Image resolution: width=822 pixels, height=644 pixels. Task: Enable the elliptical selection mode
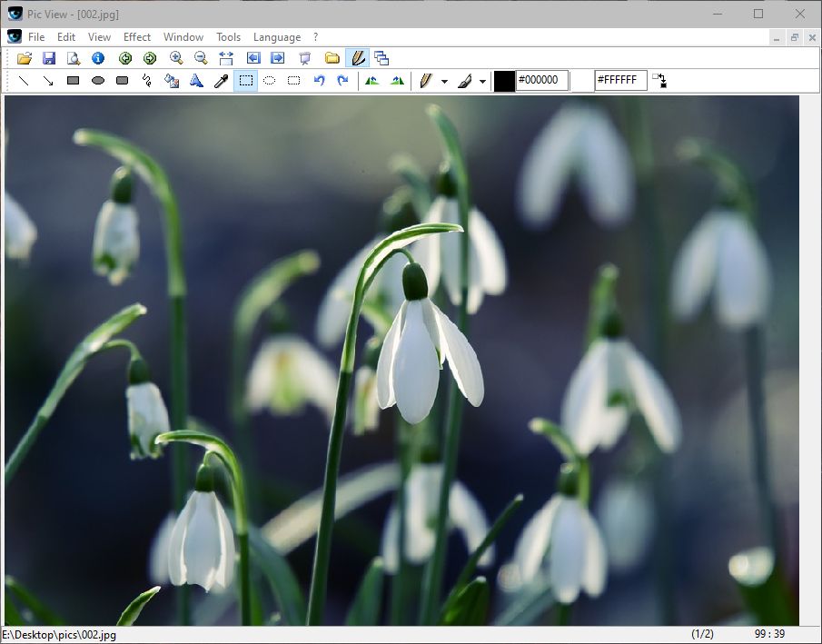(269, 80)
